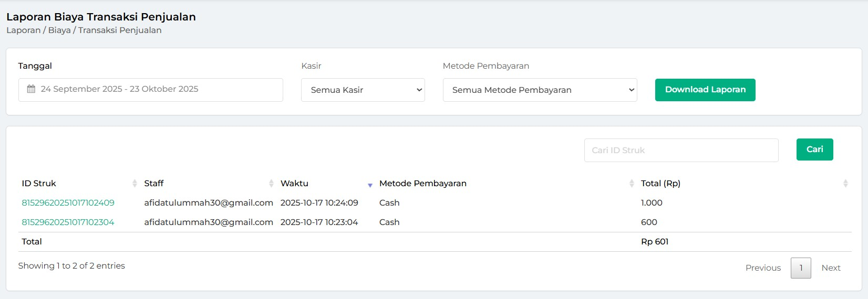The image size is (868, 299).
Task: Open the Tanggal date range picker
Action: click(150, 90)
